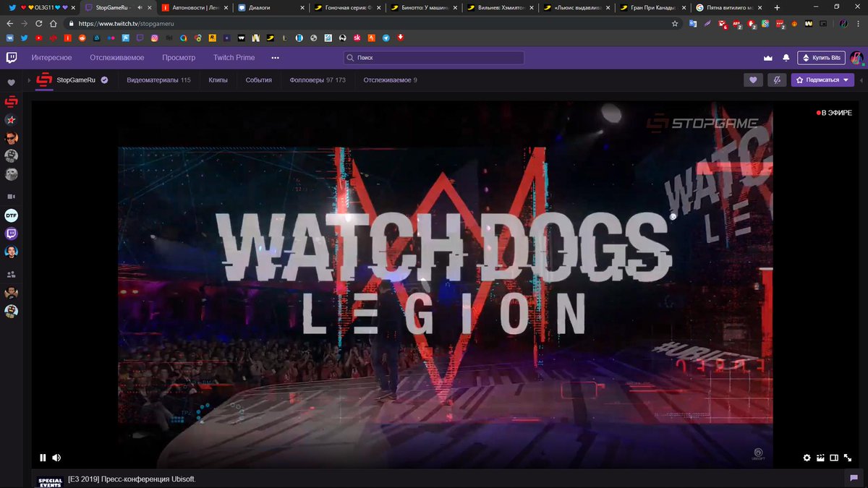
Task: Toggle theatre mode in the player
Action: pyautogui.click(x=834, y=457)
